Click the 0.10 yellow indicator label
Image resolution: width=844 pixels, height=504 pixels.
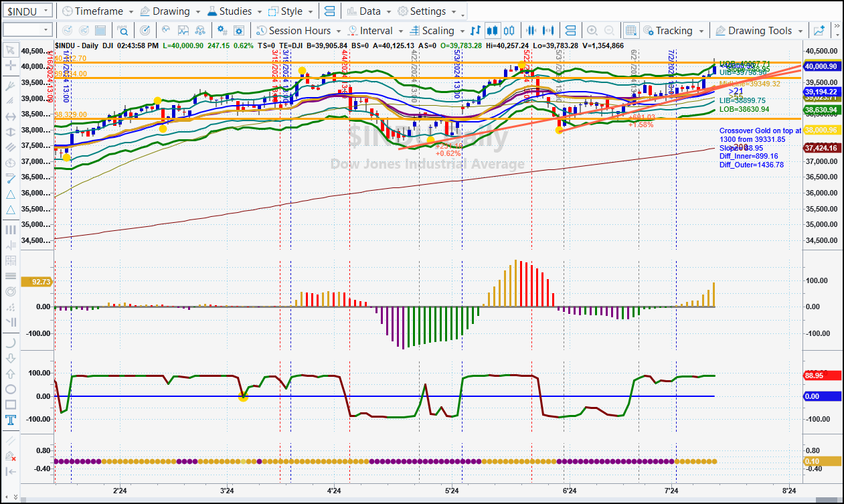(x=821, y=461)
